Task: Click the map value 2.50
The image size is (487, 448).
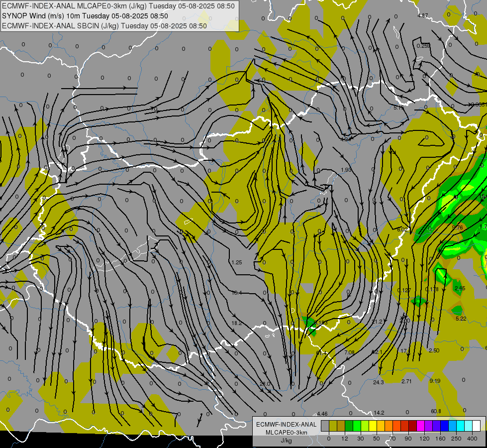Action: [x=434, y=350]
